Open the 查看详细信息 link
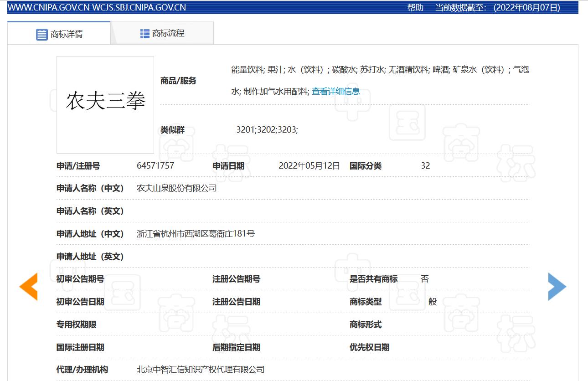This screenshot has height=381, width=588. [x=335, y=91]
